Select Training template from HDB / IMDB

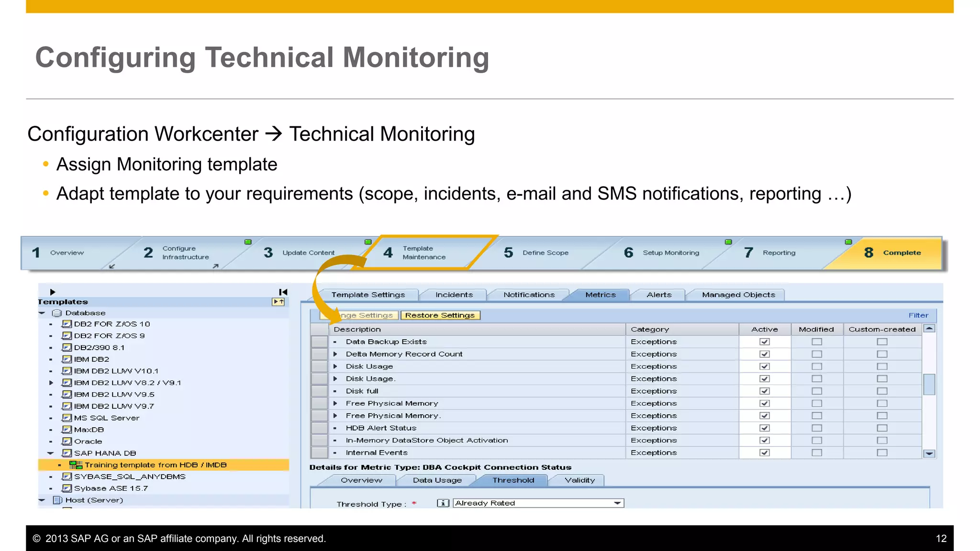click(x=164, y=464)
